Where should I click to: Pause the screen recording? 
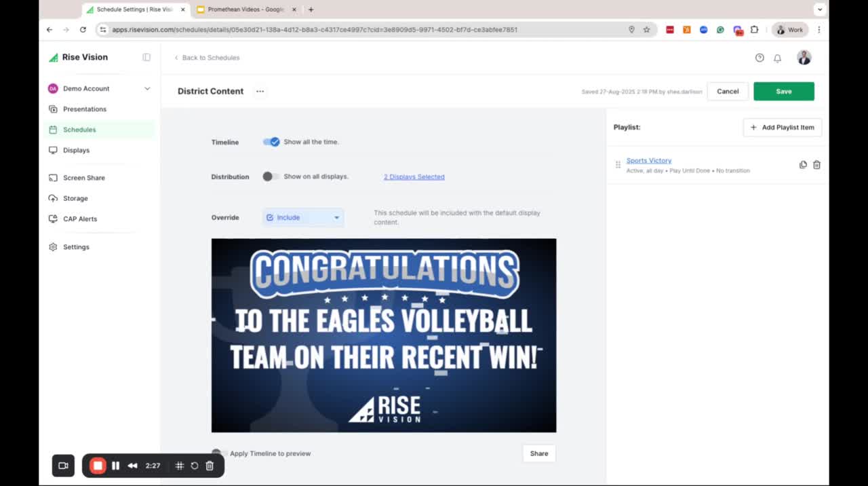point(115,466)
